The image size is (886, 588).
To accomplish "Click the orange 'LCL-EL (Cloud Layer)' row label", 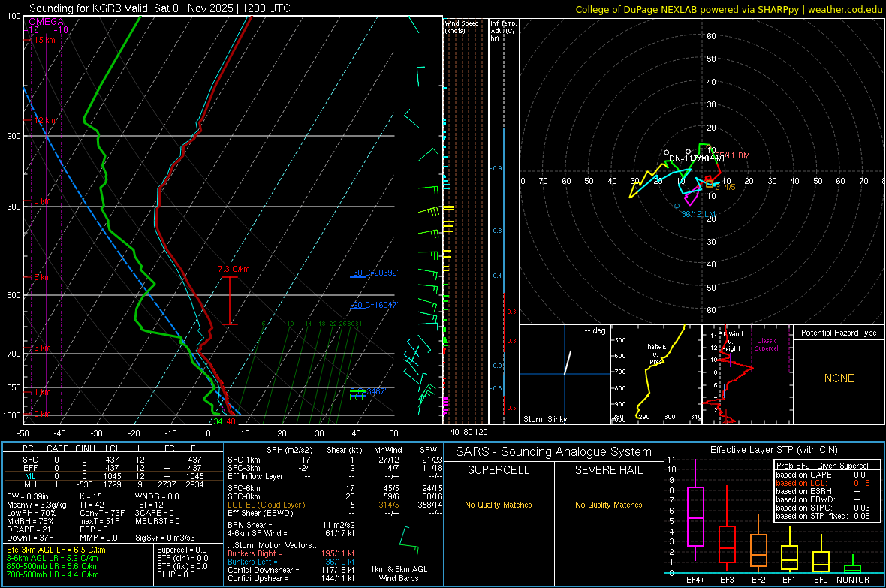I will (266, 505).
